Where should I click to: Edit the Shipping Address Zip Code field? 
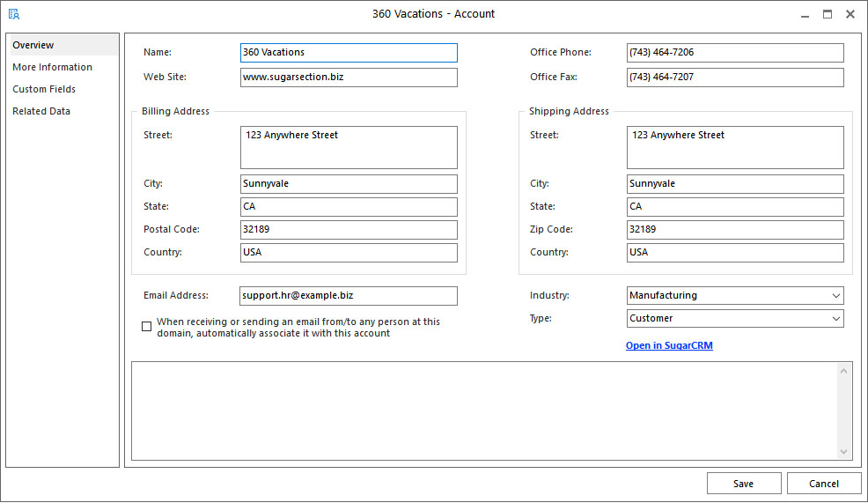point(735,230)
